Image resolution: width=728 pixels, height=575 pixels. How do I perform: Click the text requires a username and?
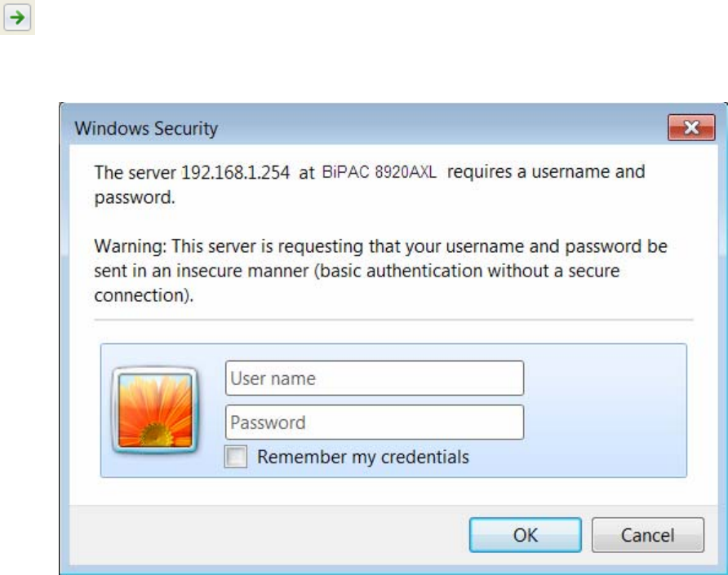pos(546,172)
